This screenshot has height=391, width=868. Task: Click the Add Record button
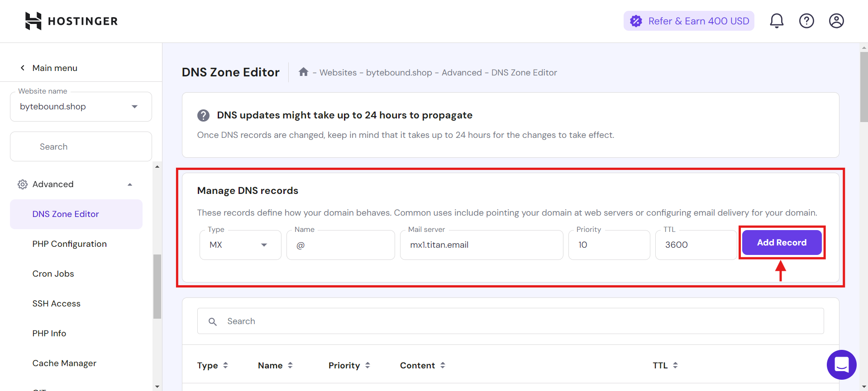pos(782,242)
